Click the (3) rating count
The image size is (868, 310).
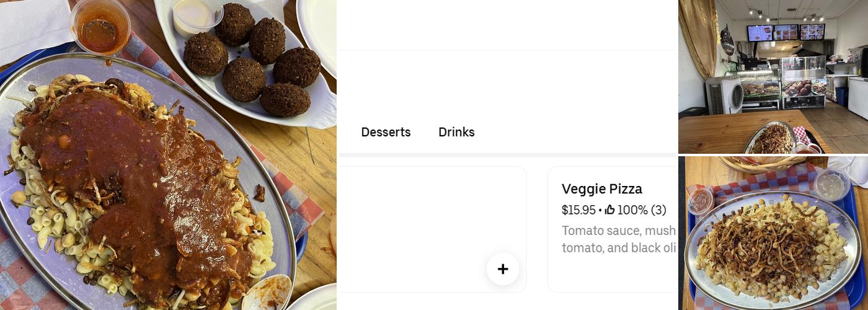(x=658, y=210)
